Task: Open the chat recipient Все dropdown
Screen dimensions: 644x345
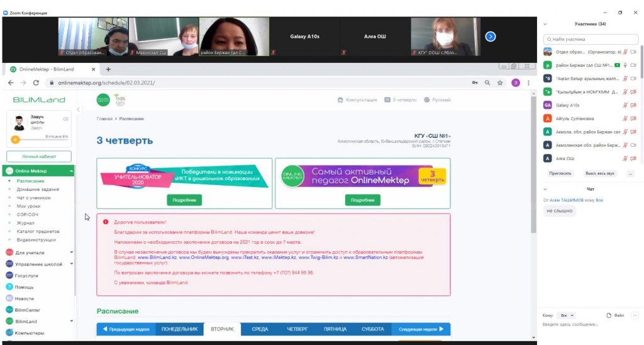Action: coord(567,315)
